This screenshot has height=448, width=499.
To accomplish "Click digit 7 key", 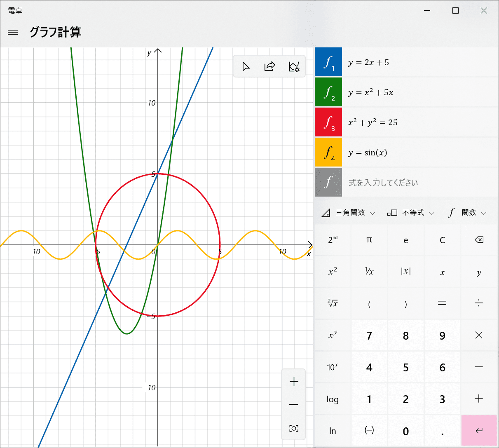I will [x=369, y=335].
